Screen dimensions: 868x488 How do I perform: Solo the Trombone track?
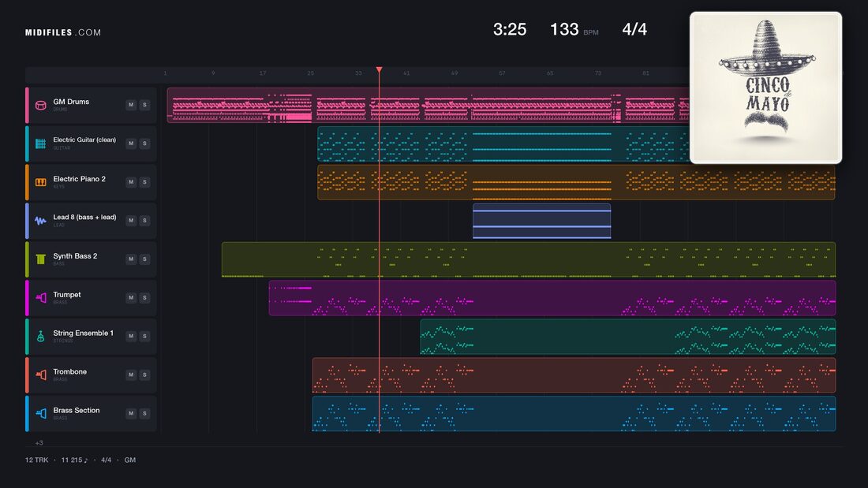pyautogui.click(x=144, y=374)
